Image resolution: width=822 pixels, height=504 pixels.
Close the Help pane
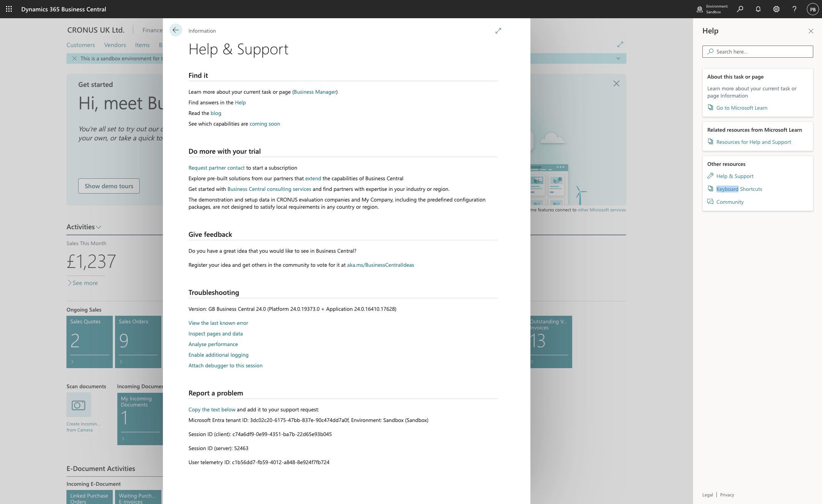point(811,31)
